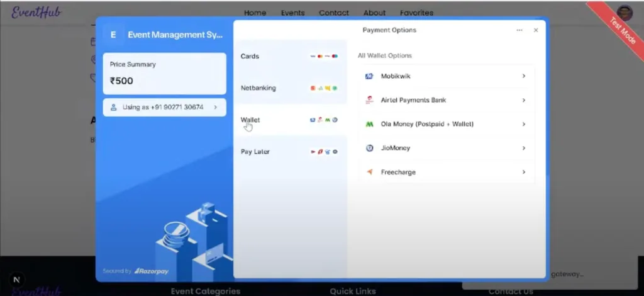
Task: Click the Freecharge logo icon
Action: tap(369, 172)
